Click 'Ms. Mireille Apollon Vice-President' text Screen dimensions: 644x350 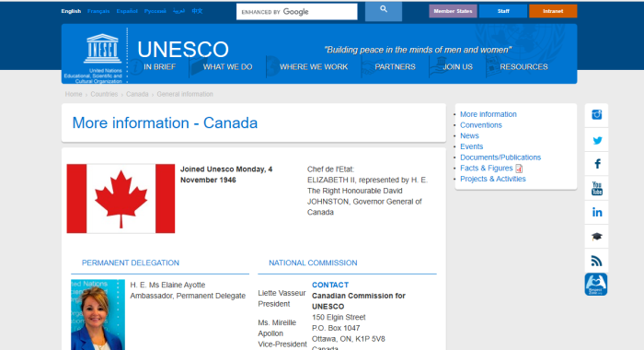[x=282, y=333]
